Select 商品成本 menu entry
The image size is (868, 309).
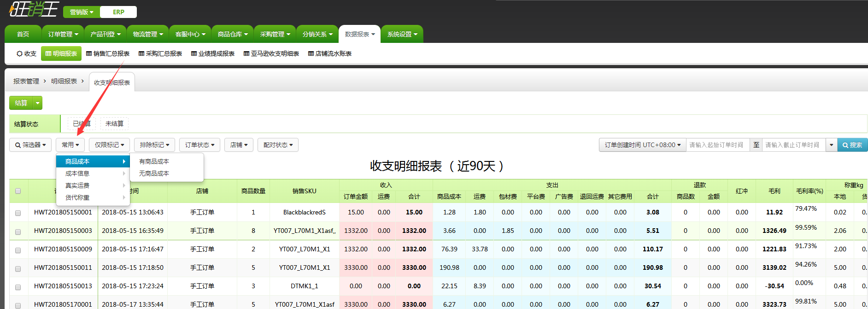click(x=93, y=161)
